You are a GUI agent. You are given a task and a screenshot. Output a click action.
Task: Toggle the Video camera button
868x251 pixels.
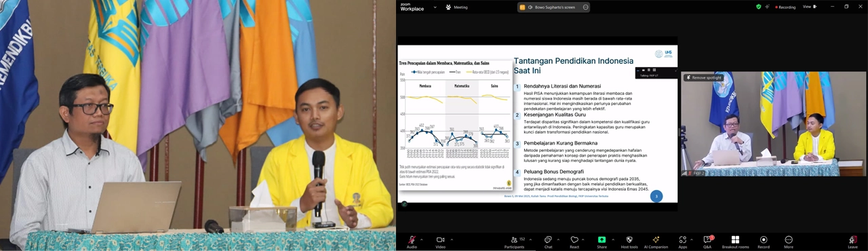(x=440, y=239)
